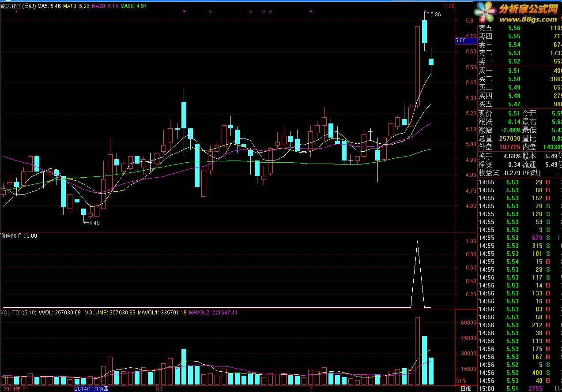Viewport: 562px width, 392px height.
Task: Click the tallest red volume bar above 60000
Action: point(417,351)
